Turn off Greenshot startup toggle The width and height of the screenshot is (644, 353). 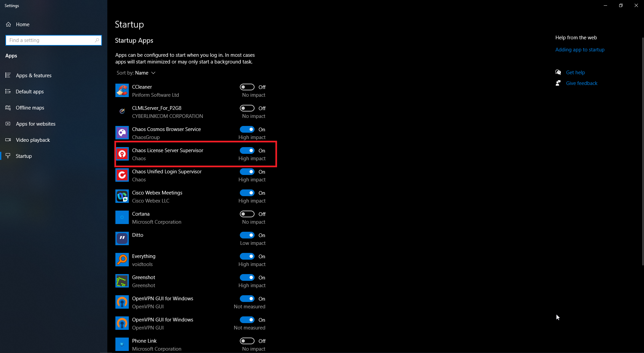pos(247,277)
